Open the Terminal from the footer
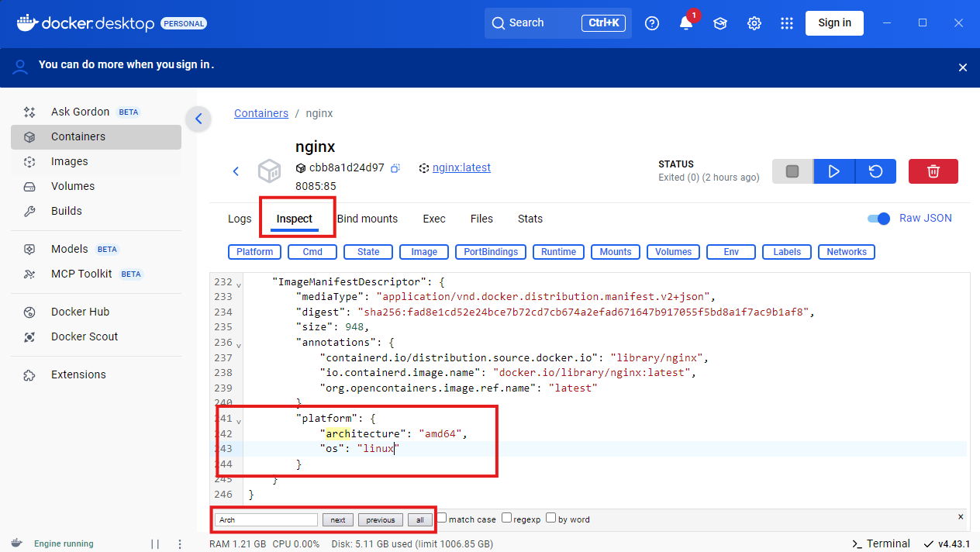The height and width of the screenshot is (552, 980). [x=880, y=543]
